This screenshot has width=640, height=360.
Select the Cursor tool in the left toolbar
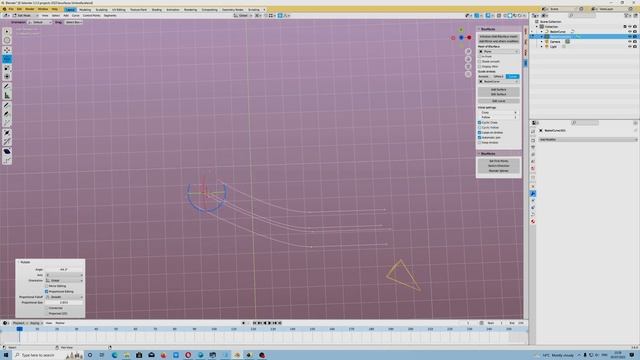7,40
